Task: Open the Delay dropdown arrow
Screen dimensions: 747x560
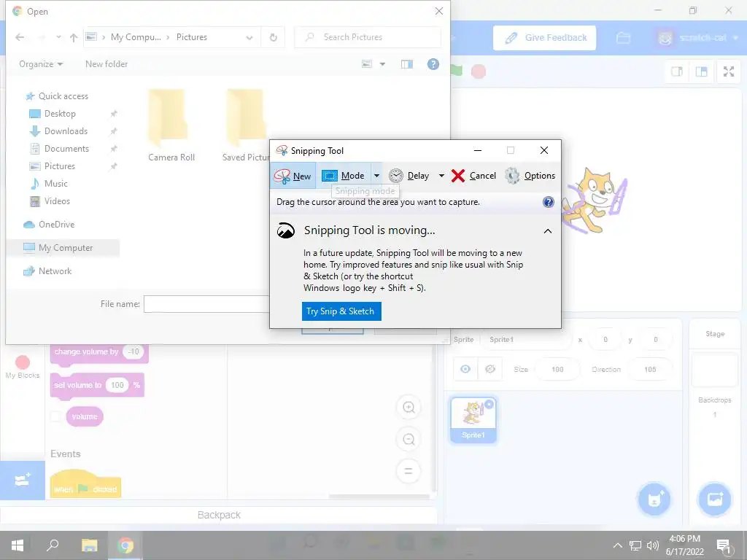Action: tap(441, 176)
